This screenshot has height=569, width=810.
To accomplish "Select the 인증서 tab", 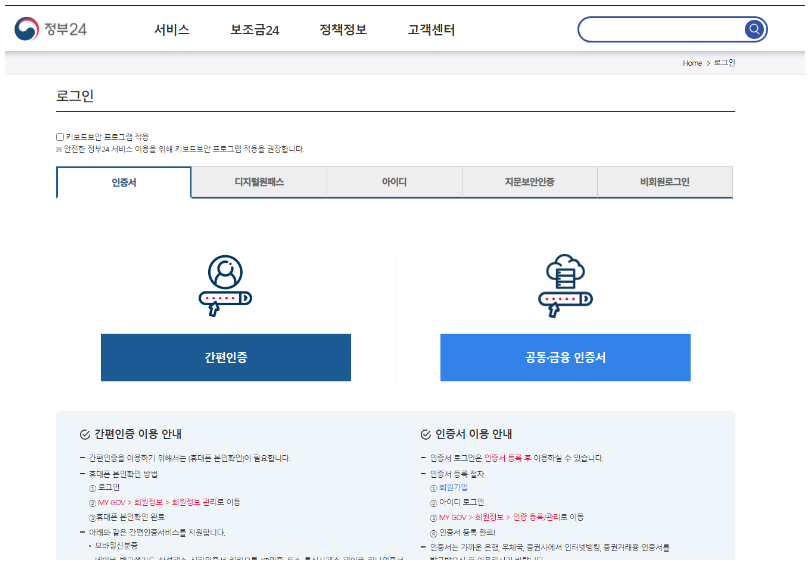I will click(x=124, y=182).
